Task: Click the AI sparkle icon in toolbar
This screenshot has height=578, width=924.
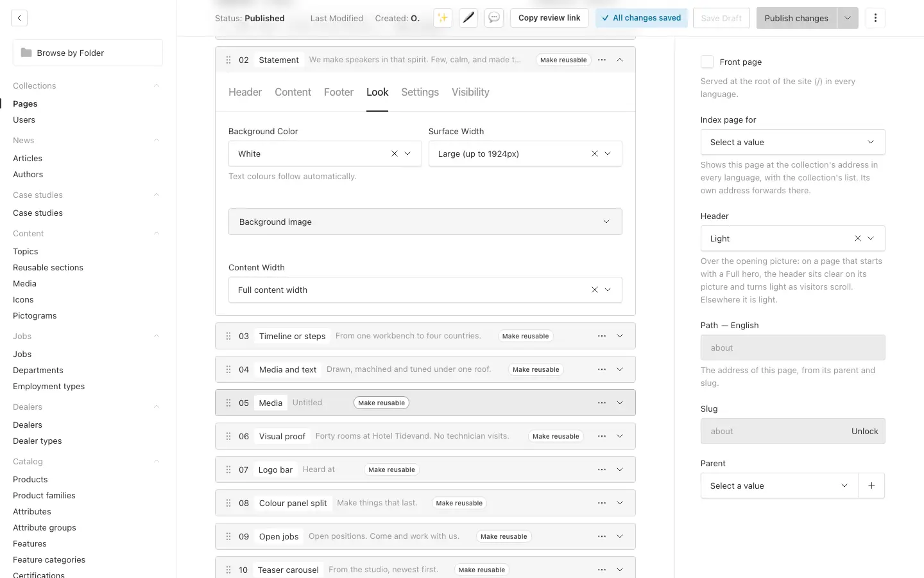Action: 443,18
